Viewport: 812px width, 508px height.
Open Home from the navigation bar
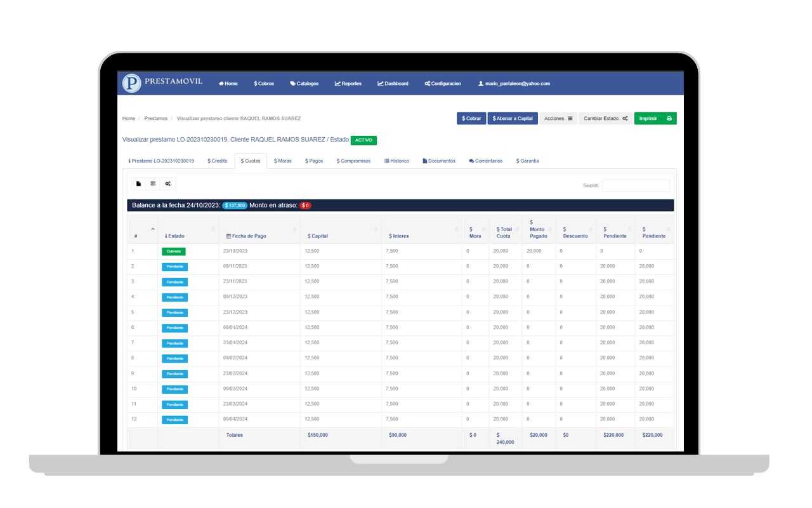point(228,83)
